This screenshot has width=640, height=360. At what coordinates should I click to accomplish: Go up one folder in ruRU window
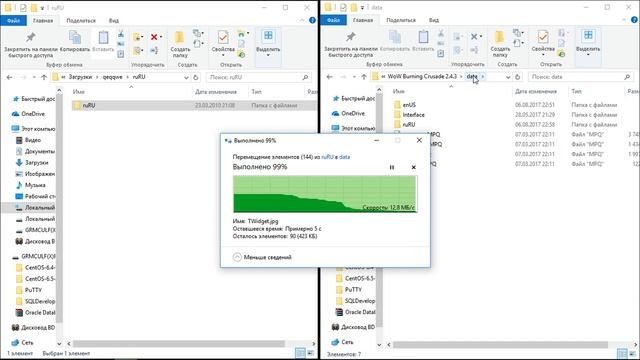44,77
